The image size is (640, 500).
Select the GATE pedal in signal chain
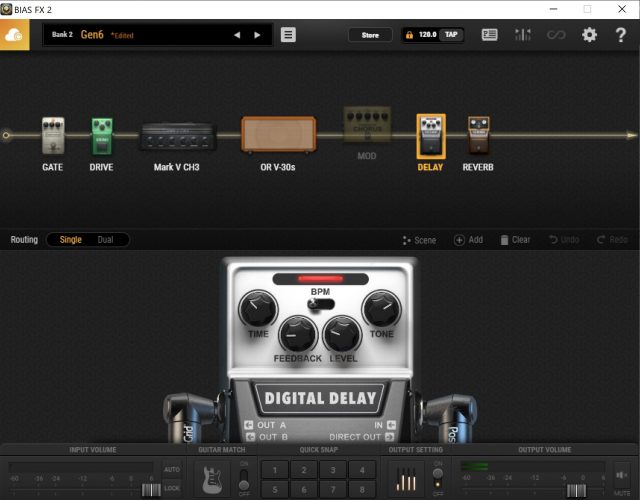coord(53,136)
